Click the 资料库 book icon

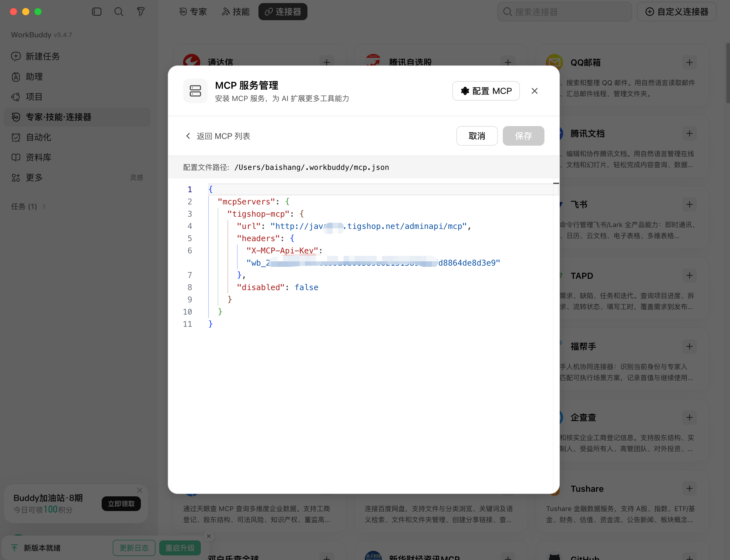[x=16, y=157]
